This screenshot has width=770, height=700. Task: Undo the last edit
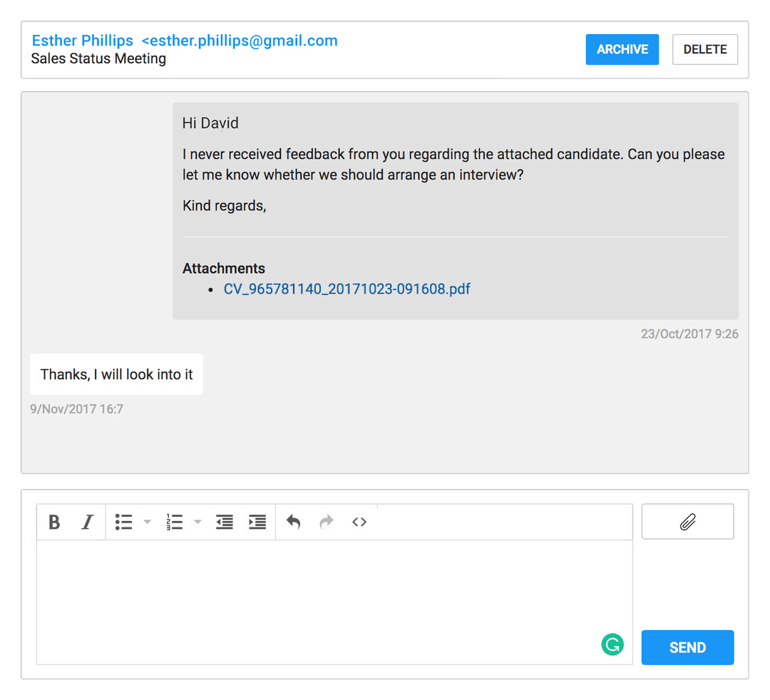point(294,523)
